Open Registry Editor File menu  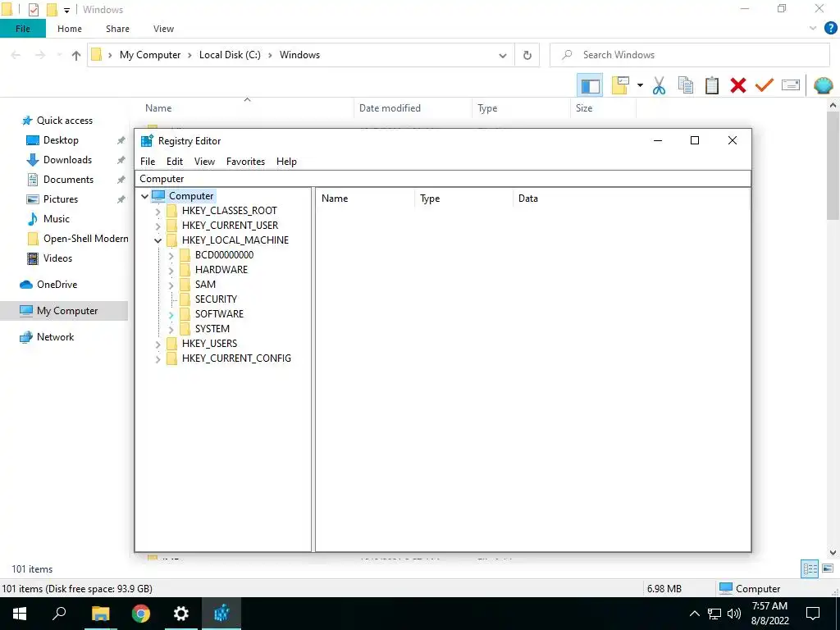coord(148,162)
